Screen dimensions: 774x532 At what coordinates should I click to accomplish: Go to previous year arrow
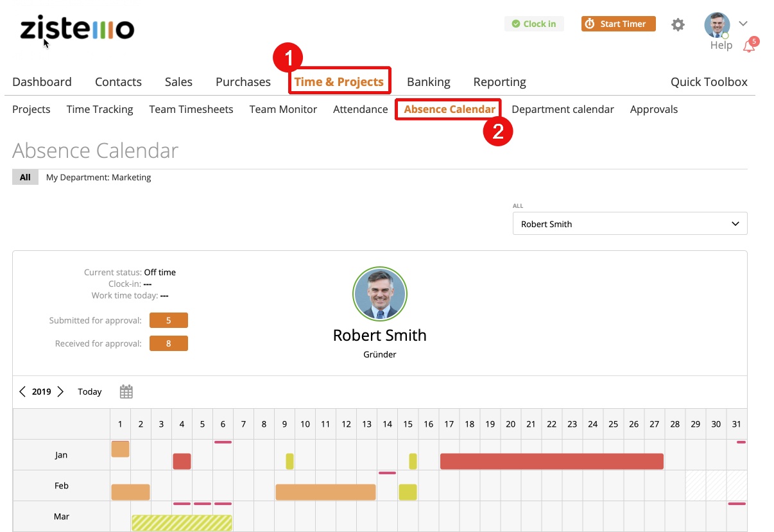coord(22,391)
